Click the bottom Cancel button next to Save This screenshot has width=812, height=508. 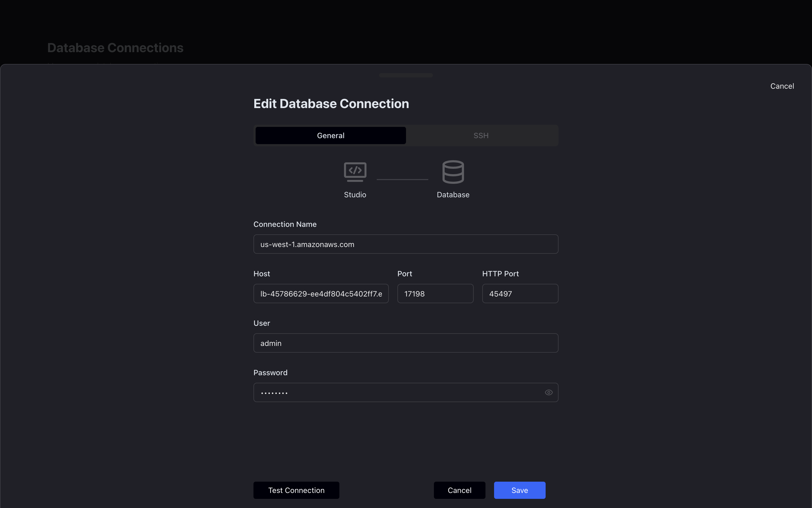click(459, 490)
